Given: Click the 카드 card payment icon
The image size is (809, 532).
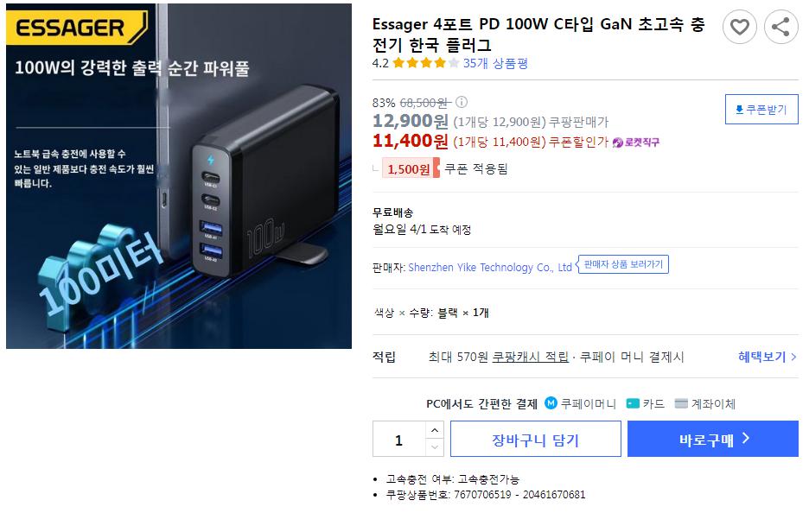Looking at the screenshot, I should pyautogui.click(x=633, y=403).
